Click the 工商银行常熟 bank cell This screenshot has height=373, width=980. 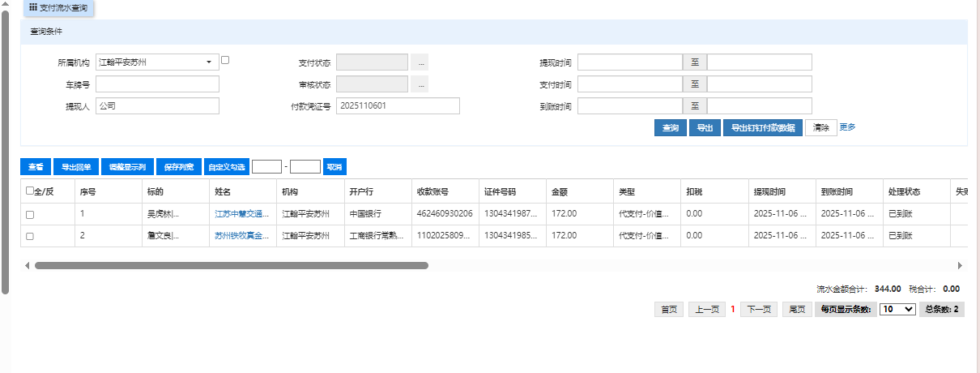(x=377, y=236)
